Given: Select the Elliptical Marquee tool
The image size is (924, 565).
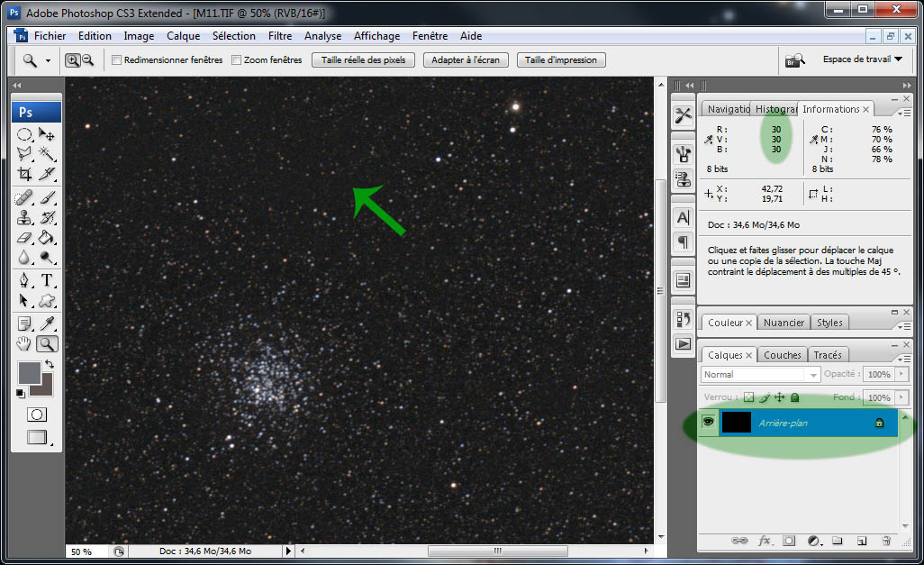Looking at the screenshot, I should [24, 134].
